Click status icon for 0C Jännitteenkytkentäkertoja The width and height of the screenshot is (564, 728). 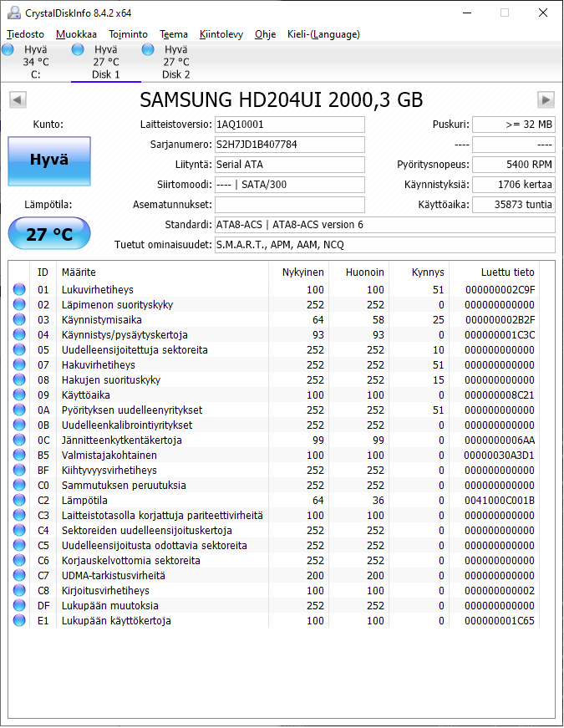(x=19, y=440)
